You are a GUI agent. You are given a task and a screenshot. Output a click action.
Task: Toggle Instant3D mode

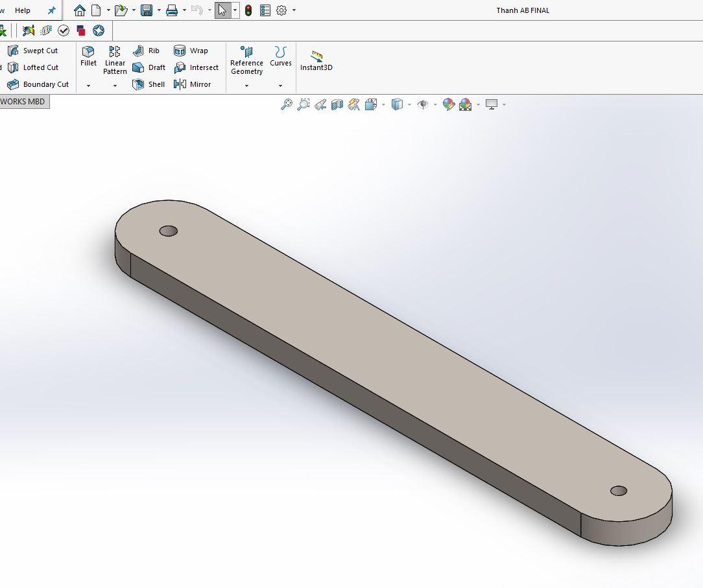pos(316,61)
